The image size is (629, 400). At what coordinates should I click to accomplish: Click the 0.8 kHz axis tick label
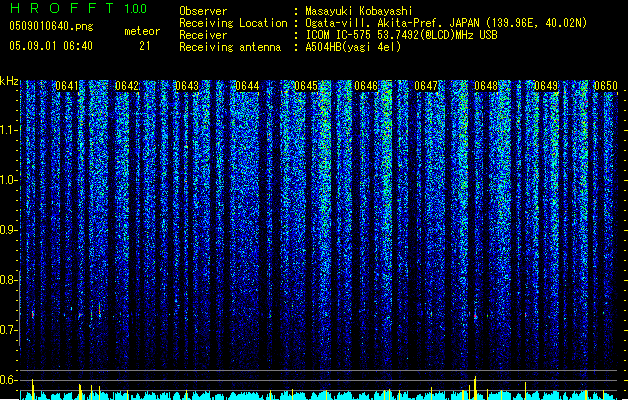(x=9, y=280)
